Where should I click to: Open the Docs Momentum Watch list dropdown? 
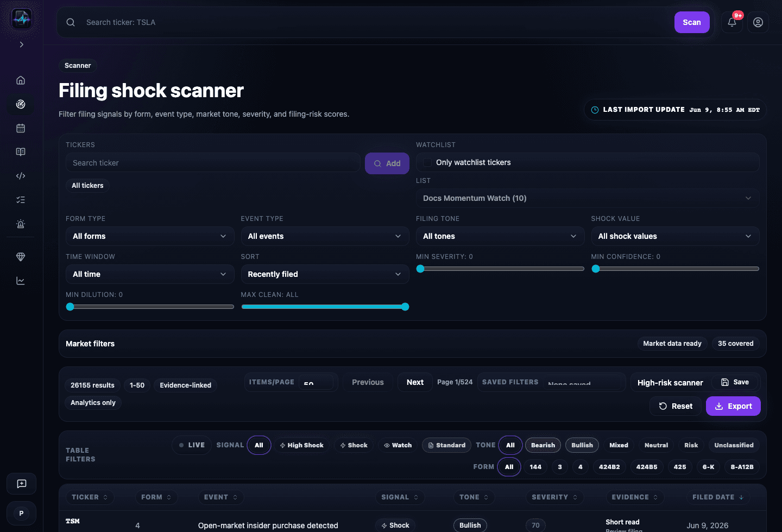(x=588, y=198)
